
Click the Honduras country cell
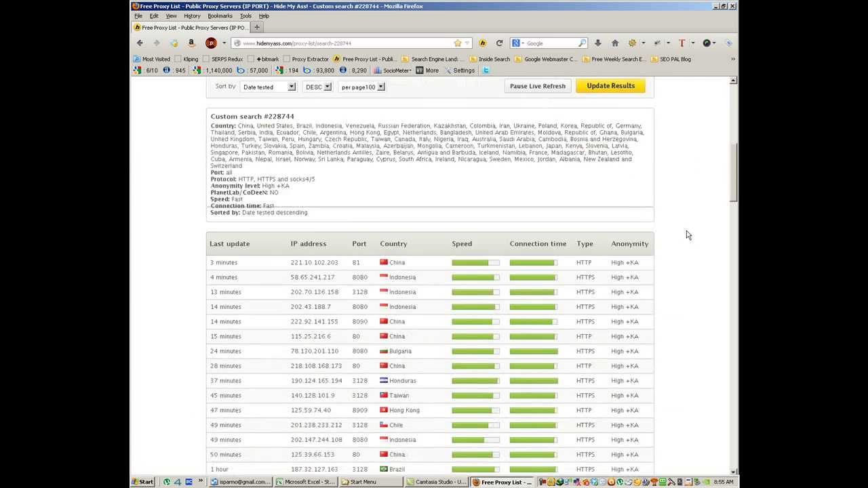[398, 381]
